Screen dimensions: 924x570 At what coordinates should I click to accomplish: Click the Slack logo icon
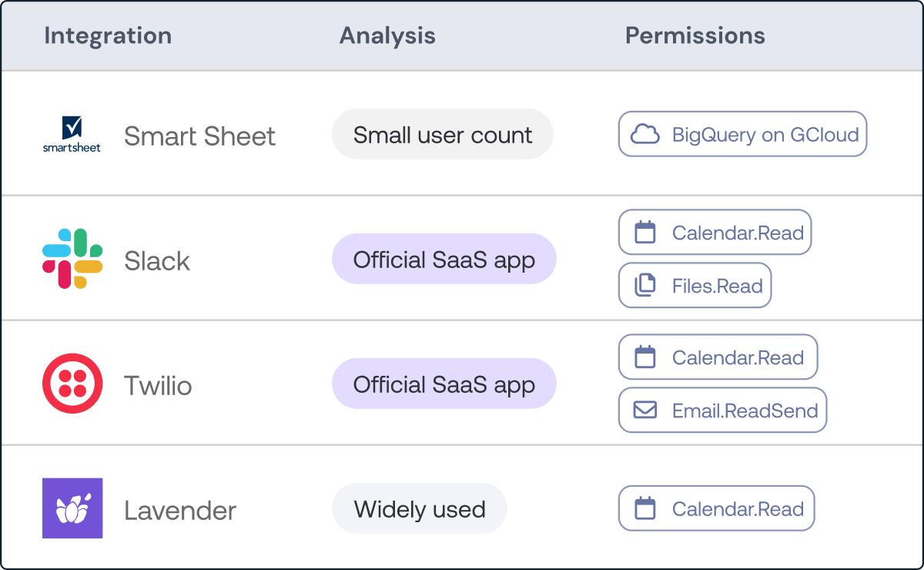(x=72, y=259)
